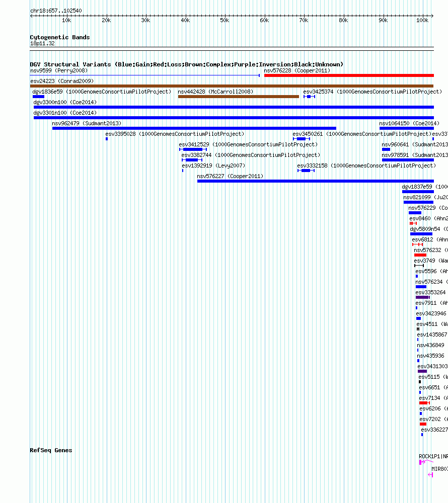Click the esv3332158 variant label
448x503 pixels.
366,166
